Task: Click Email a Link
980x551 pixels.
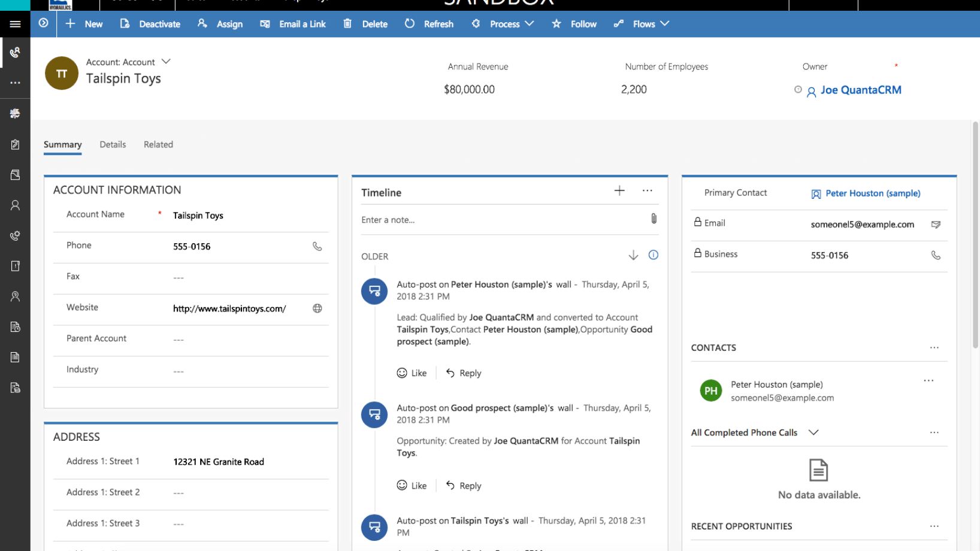Action: (x=293, y=24)
